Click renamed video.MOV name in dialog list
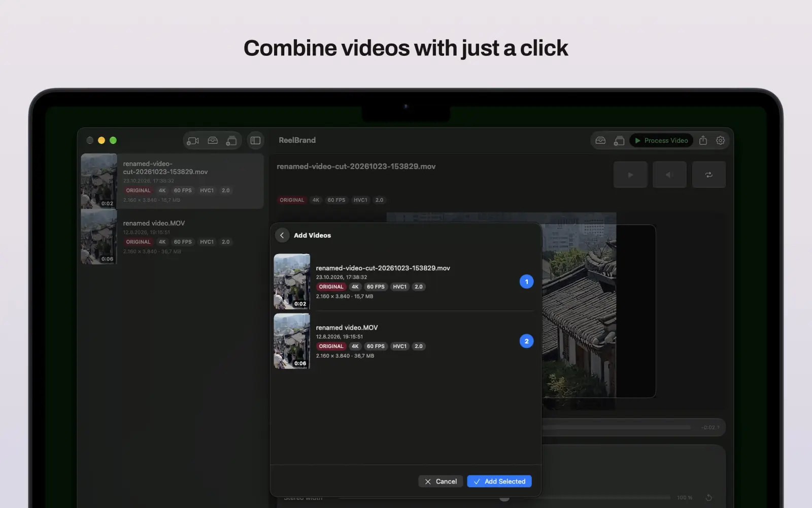Screen dimensions: 812x508 [x=347, y=328]
